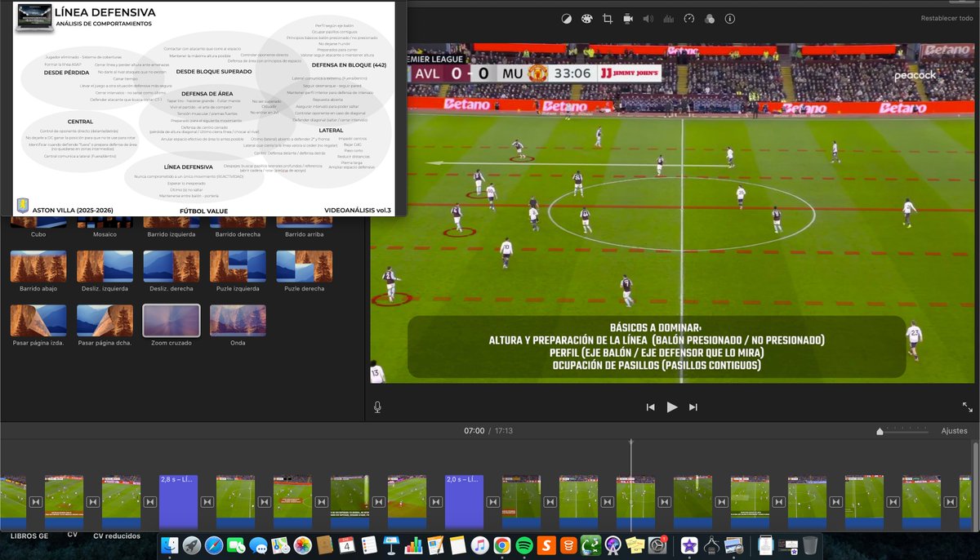
Task: Select the Desliz. derecha transition
Action: (171, 266)
